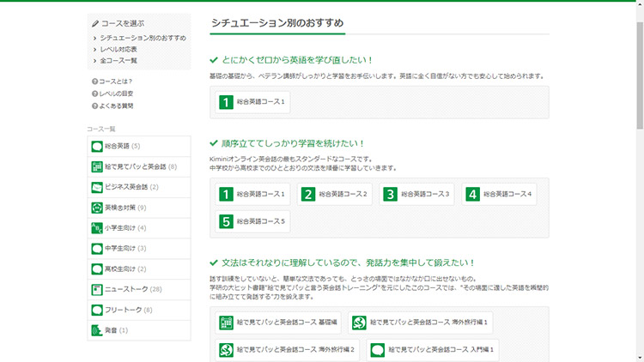Click the 絵で見てパッと英会話 sidebar icon
Viewport: 644px width, 362px height.
pyautogui.click(x=97, y=167)
